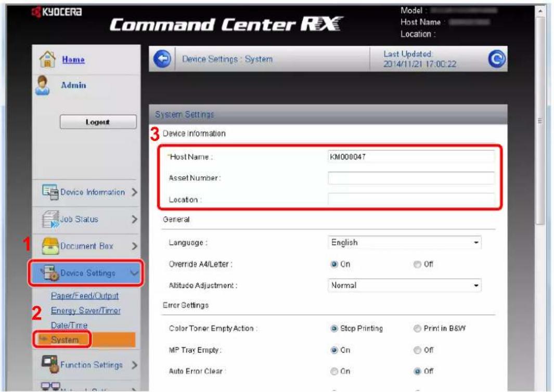This screenshot has width=554, height=392.
Task: Open the Home link
Action: tap(73, 59)
